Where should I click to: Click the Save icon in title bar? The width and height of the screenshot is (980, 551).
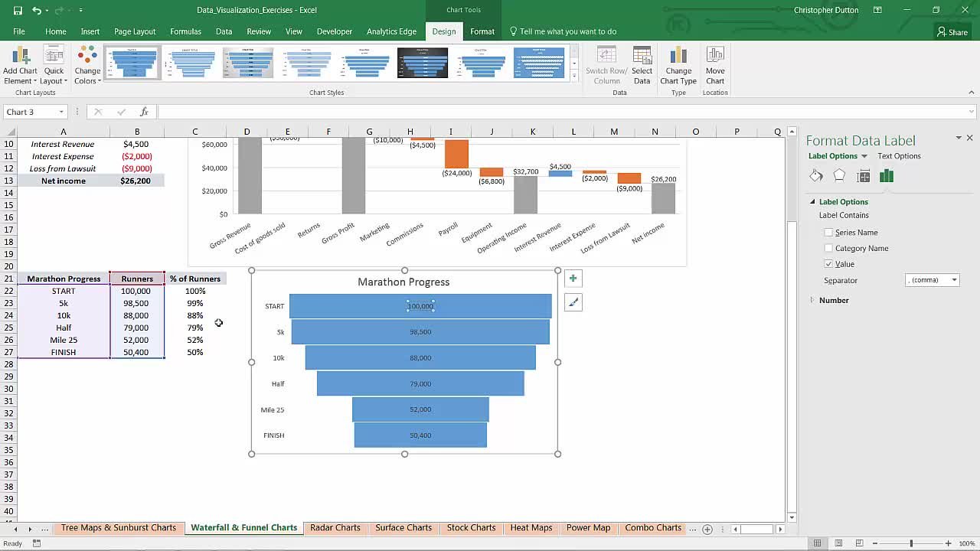18,10
